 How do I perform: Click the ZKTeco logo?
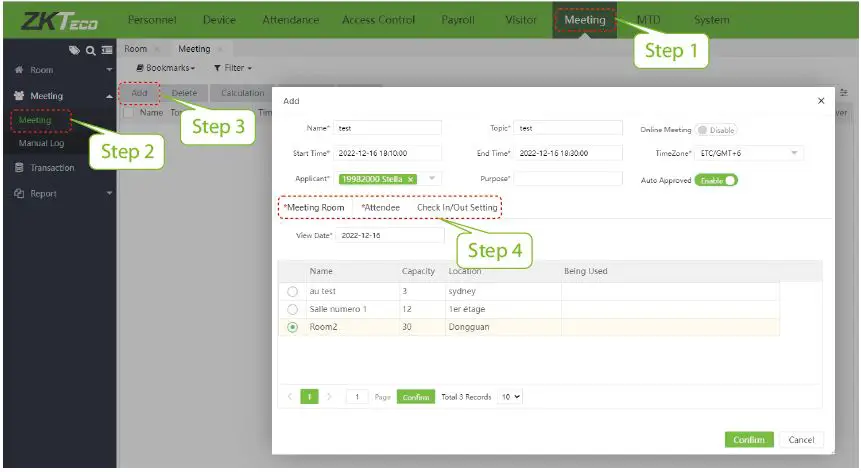coord(59,21)
